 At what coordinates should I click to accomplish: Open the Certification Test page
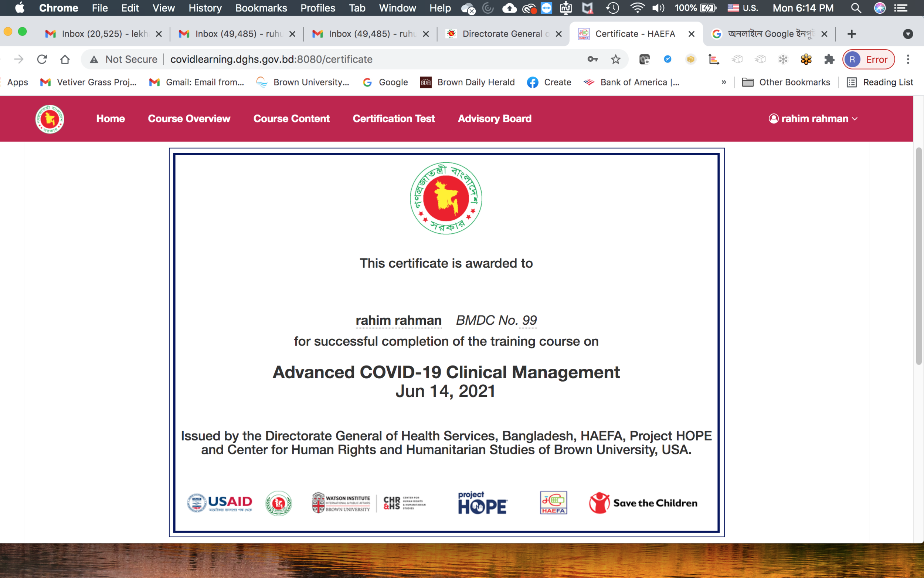tap(393, 118)
